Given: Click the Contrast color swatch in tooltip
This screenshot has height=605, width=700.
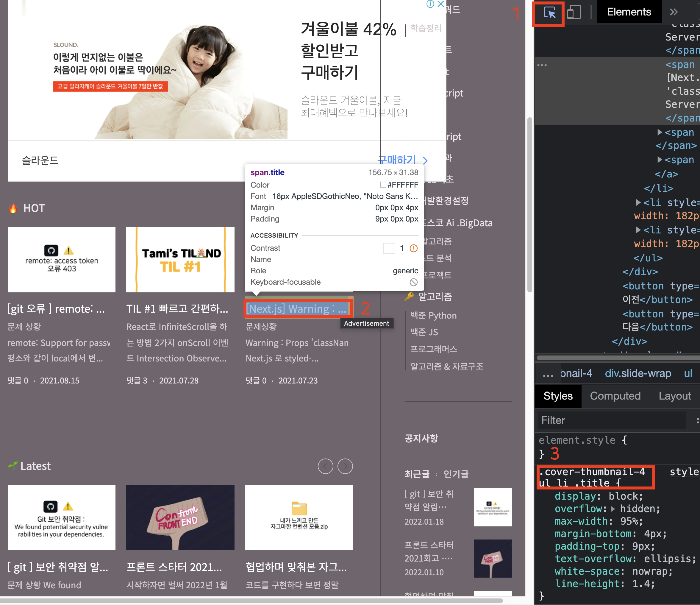Looking at the screenshot, I should coord(389,248).
